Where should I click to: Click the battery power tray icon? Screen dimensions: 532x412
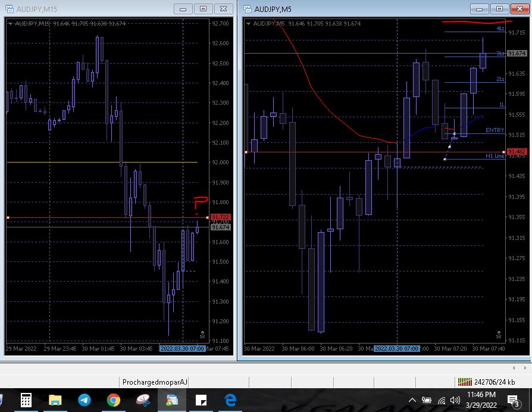point(427,401)
